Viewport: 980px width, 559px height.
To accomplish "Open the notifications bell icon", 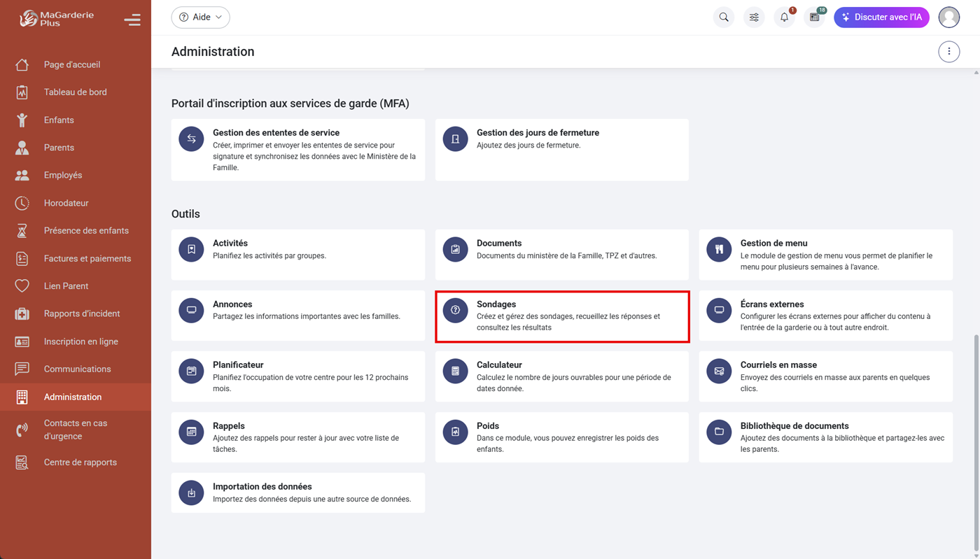I will coord(784,17).
